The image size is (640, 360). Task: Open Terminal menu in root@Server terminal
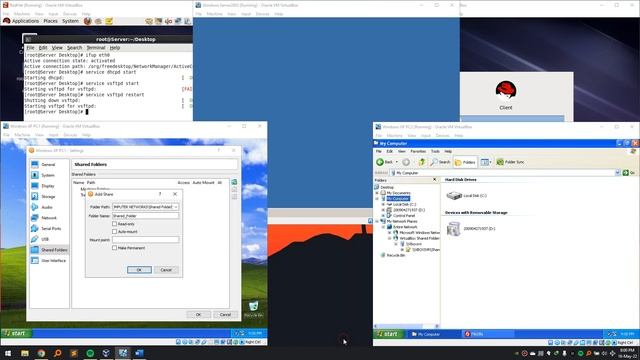(x=96, y=48)
